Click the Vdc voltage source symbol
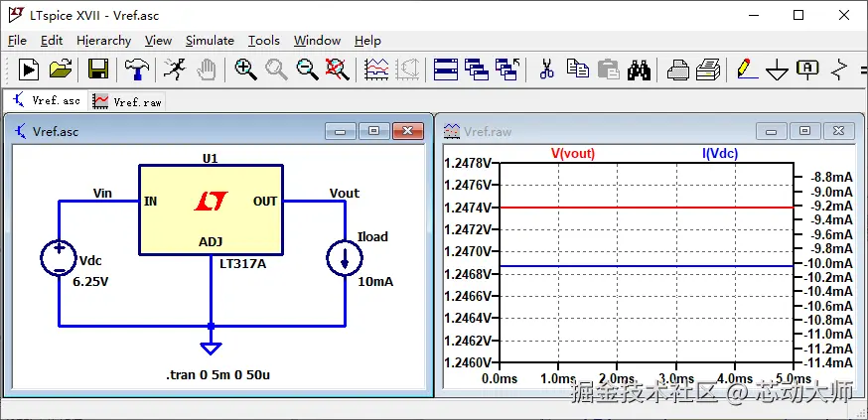Viewport: 868px width, 420px height. tap(59, 258)
